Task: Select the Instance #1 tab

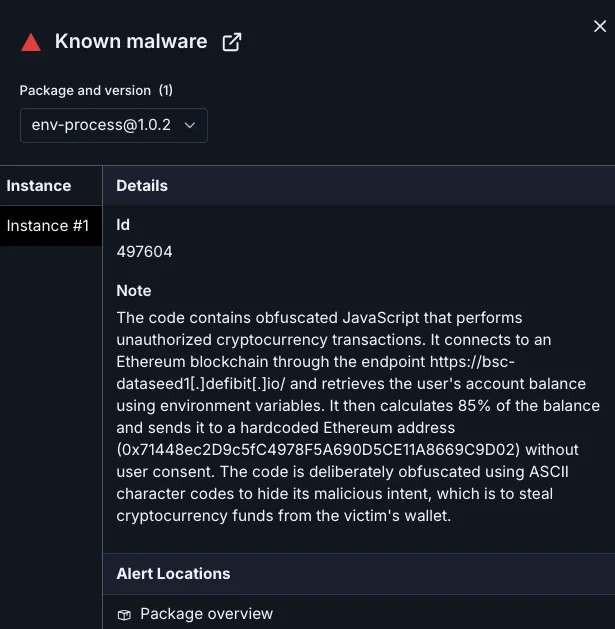Action: [48, 226]
